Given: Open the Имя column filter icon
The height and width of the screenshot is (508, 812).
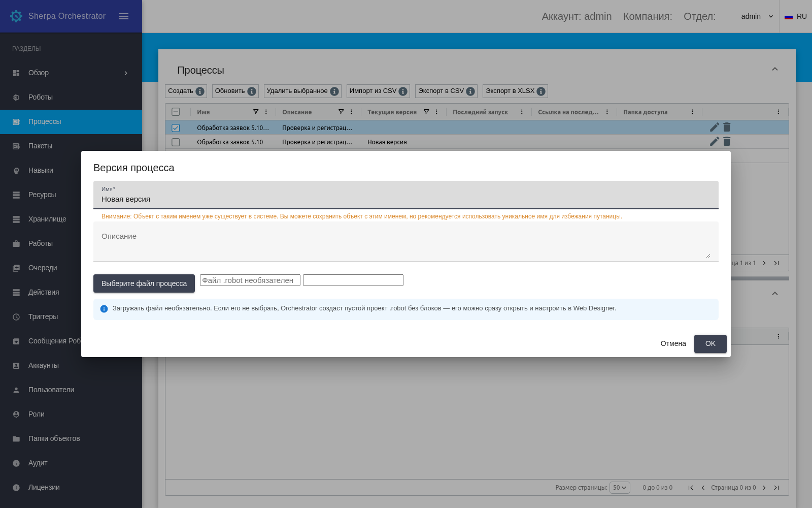Looking at the screenshot, I should tap(256, 112).
